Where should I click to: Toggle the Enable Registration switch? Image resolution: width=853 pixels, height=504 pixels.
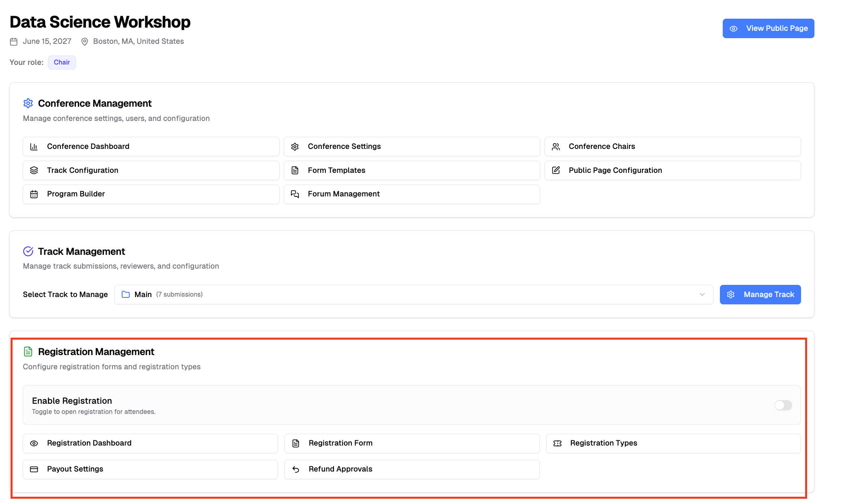783,405
